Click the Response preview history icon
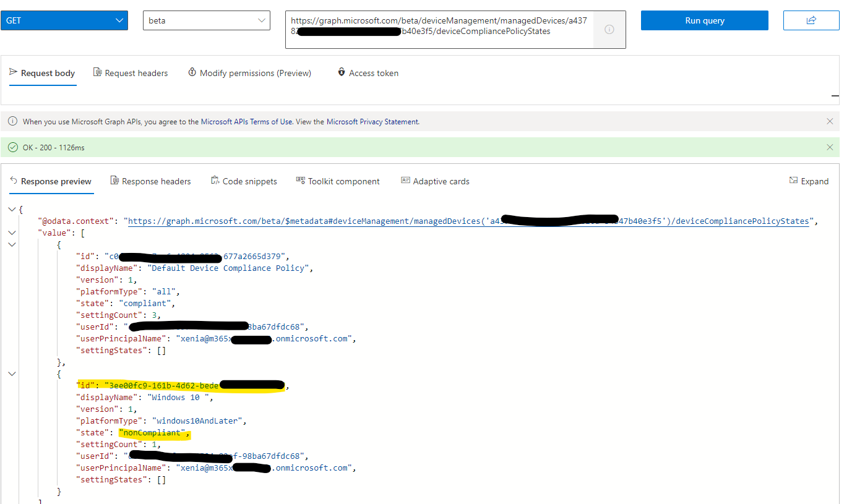 13,181
